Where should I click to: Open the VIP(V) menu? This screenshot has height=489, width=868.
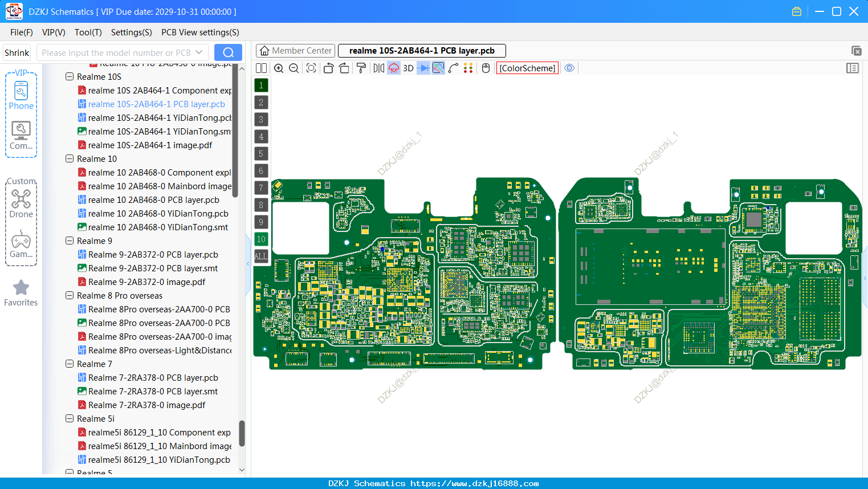pos(54,32)
